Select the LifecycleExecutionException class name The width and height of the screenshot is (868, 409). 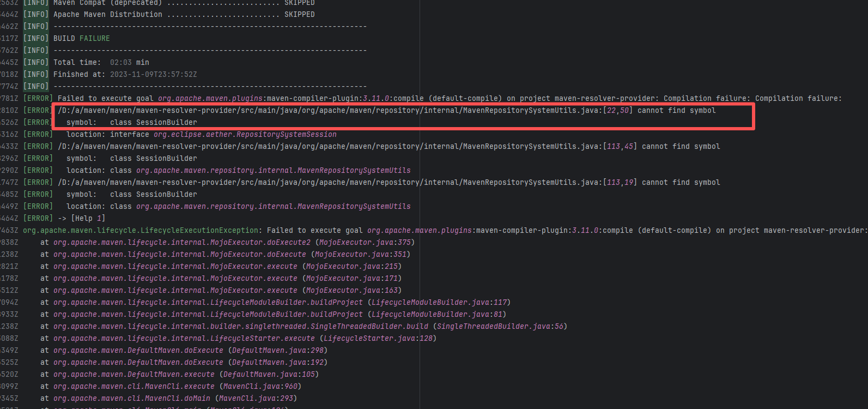140,231
